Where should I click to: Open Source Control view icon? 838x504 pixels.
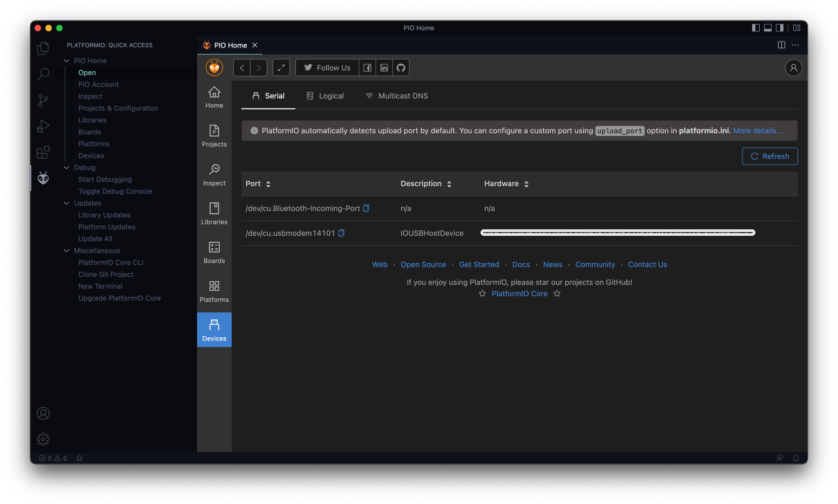(x=43, y=100)
